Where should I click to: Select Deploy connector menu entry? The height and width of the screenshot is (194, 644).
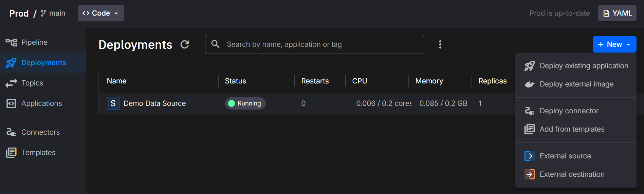[x=569, y=111]
